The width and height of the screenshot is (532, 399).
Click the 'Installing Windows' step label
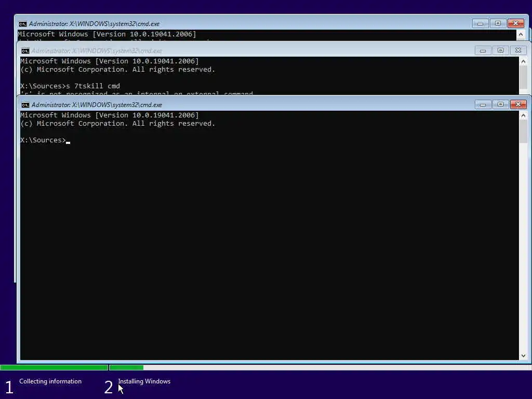[x=144, y=381]
